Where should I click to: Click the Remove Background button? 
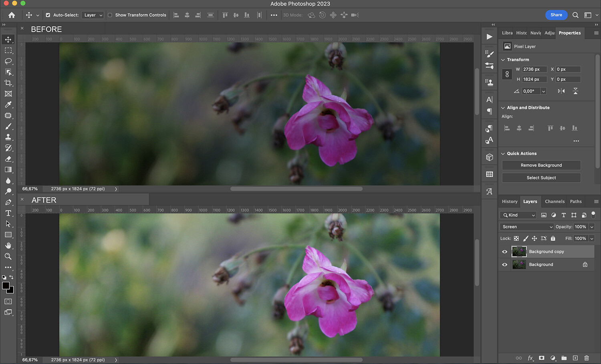[541, 165]
